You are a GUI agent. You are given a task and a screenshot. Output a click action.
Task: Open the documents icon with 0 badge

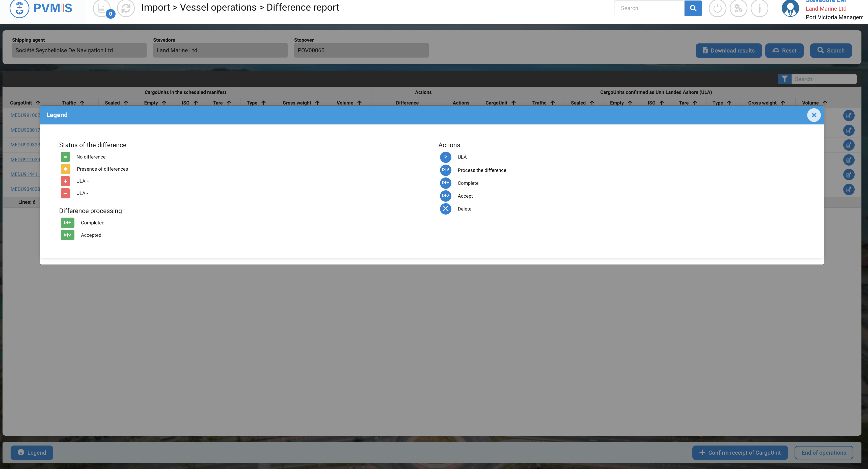tap(101, 8)
